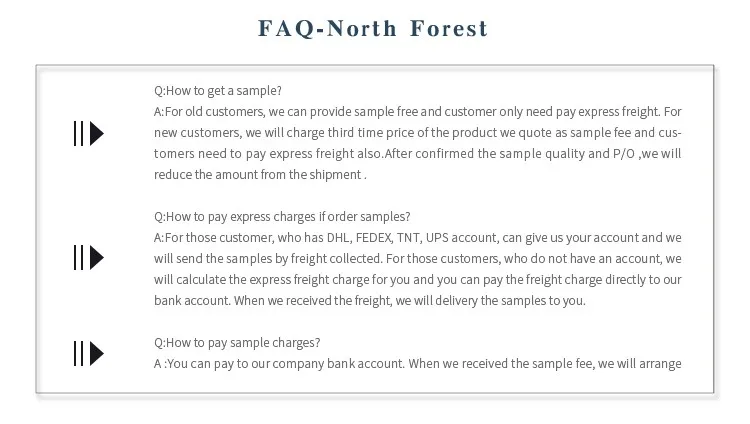Screen dimensions: 750x424
Task: Click the line starting 'will calculate the express freight'
Action: point(417,280)
